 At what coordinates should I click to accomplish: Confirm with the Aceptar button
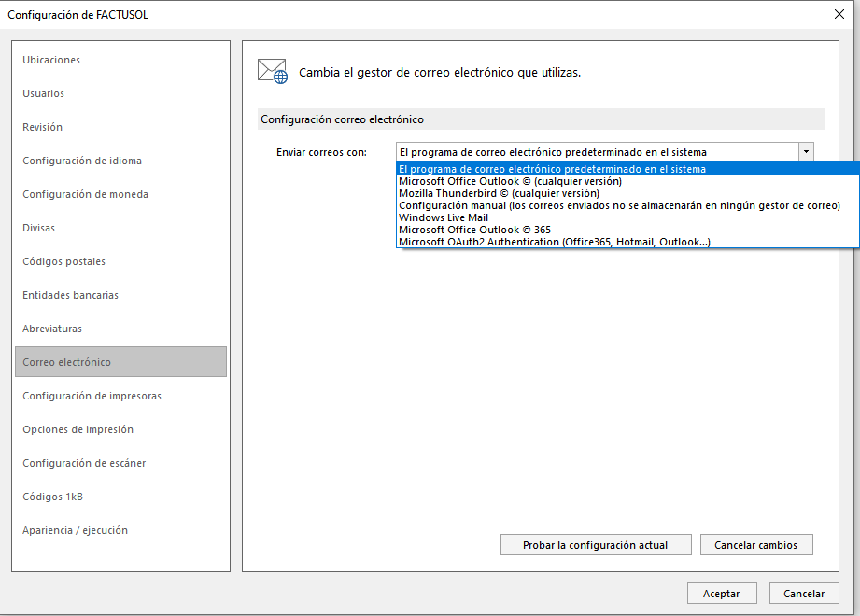click(721, 593)
